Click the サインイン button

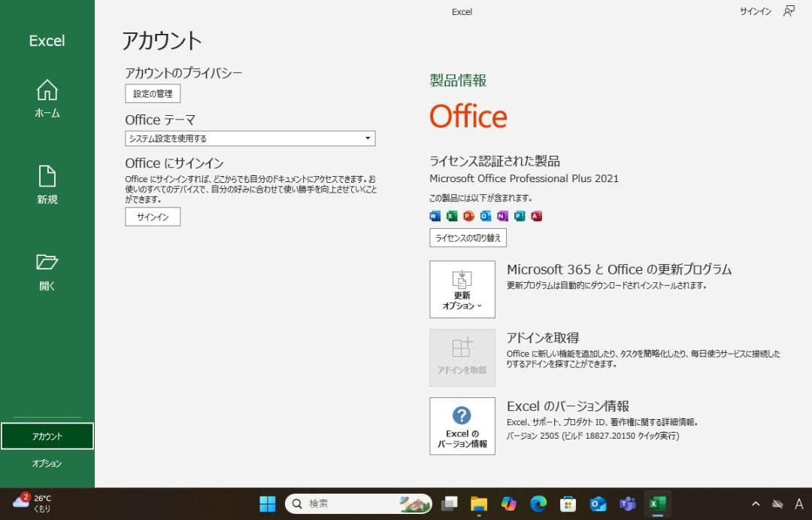[x=152, y=217]
